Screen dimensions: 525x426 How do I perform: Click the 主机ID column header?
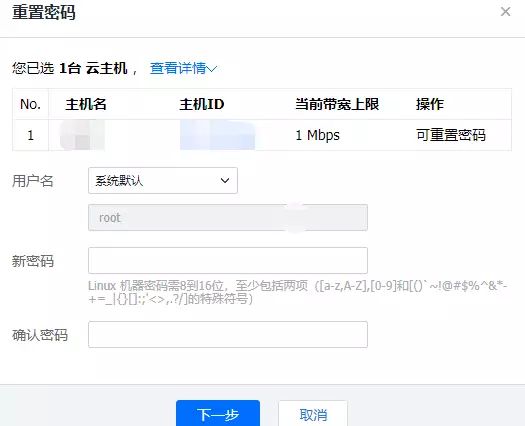[202, 104]
